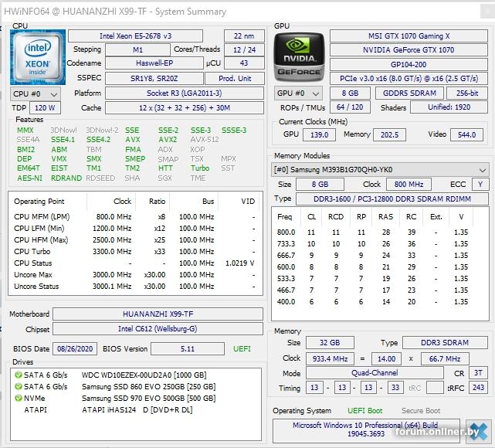
Task: Click the green UEFI label beside BIOS version
Action: pyautogui.click(x=242, y=349)
